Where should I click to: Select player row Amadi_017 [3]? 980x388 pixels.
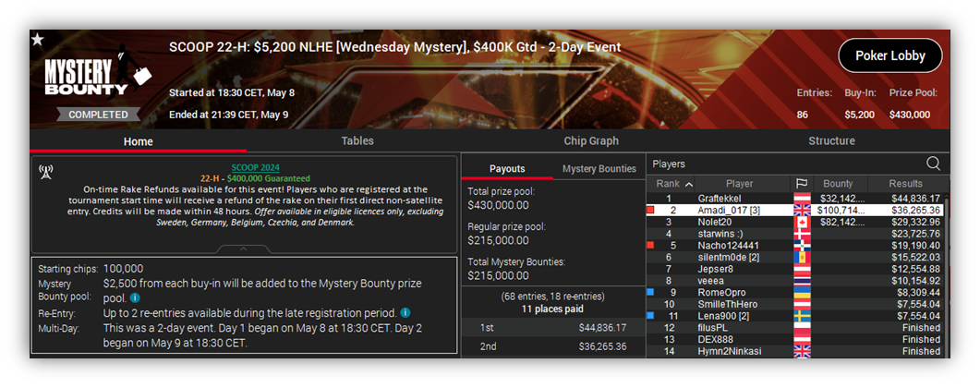click(x=795, y=211)
